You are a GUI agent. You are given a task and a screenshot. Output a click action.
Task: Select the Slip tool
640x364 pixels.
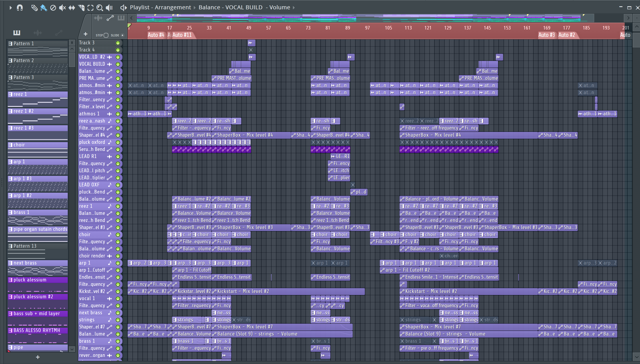pos(72,8)
